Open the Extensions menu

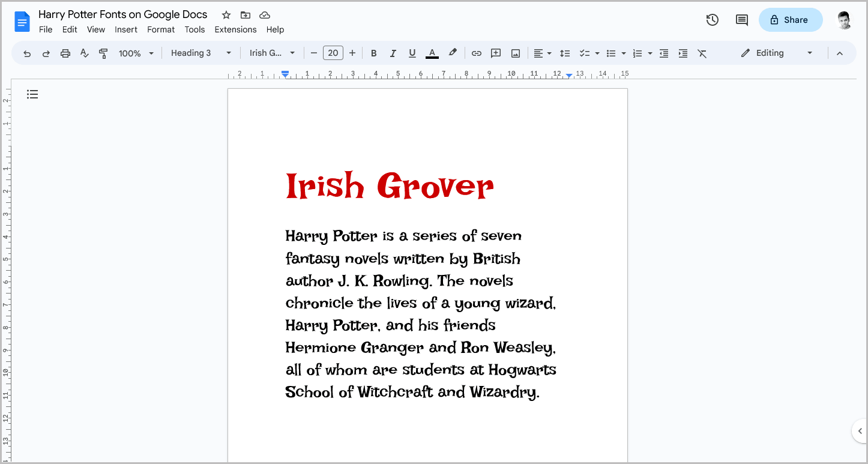[x=235, y=29]
